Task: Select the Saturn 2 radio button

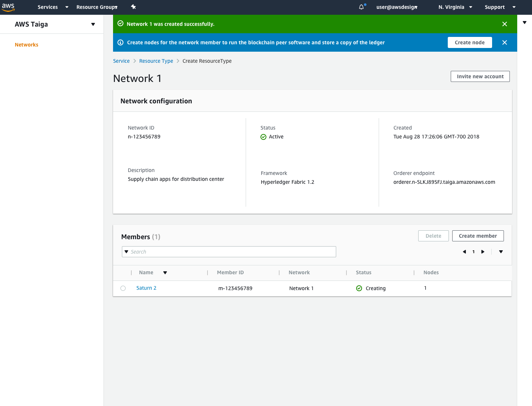Action: (x=123, y=288)
